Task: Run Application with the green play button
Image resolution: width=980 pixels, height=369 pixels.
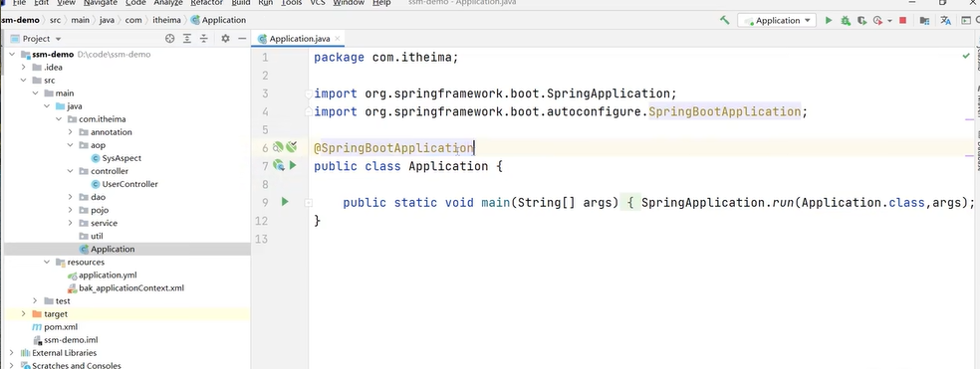Action: click(829, 21)
